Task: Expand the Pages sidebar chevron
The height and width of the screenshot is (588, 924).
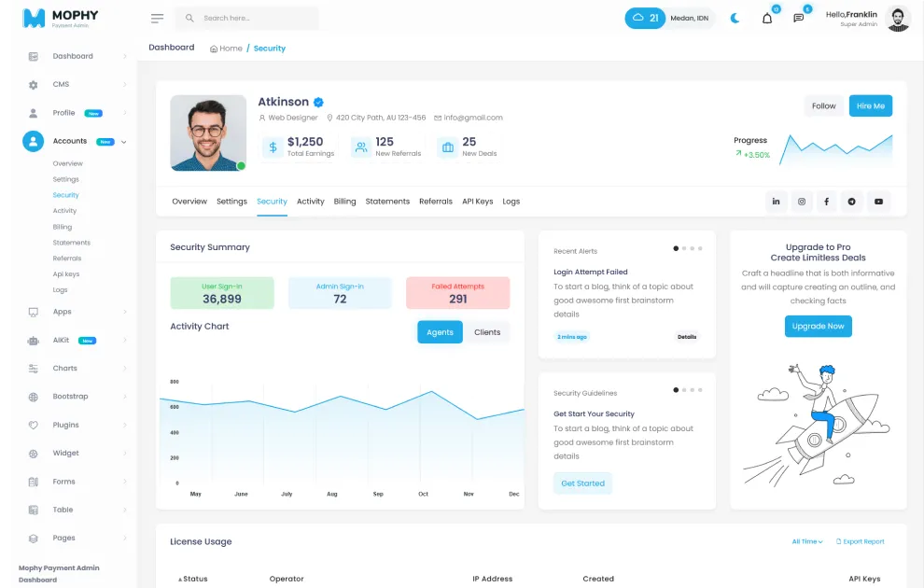Action: click(x=124, y=539)
